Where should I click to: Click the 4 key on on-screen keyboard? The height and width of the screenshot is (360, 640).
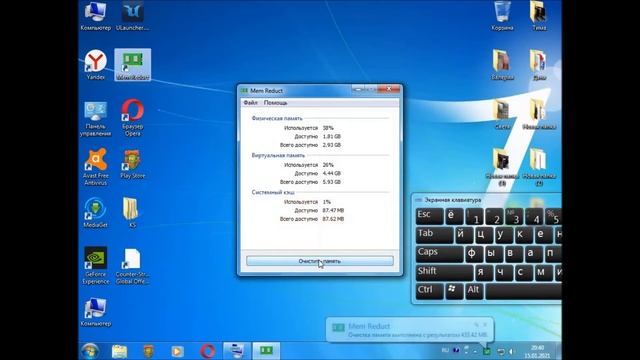pos(534,216)
